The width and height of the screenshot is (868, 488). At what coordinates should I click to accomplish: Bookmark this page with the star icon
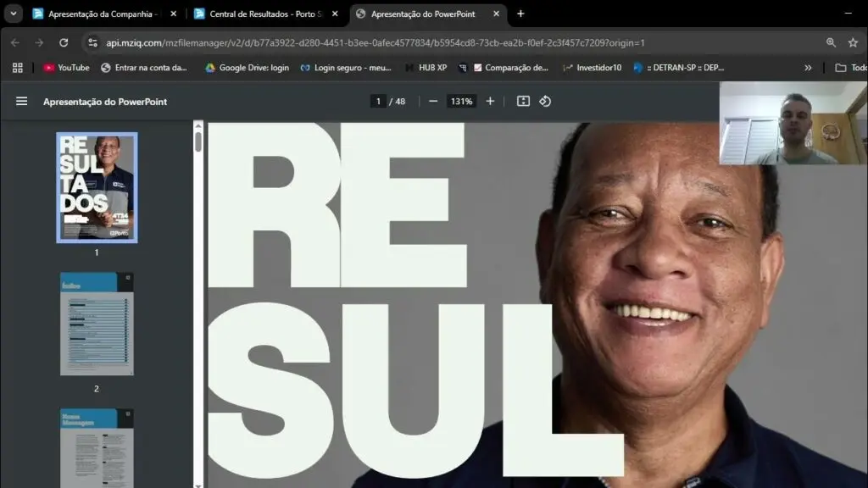pyautogui.click(x=853, y=42)
